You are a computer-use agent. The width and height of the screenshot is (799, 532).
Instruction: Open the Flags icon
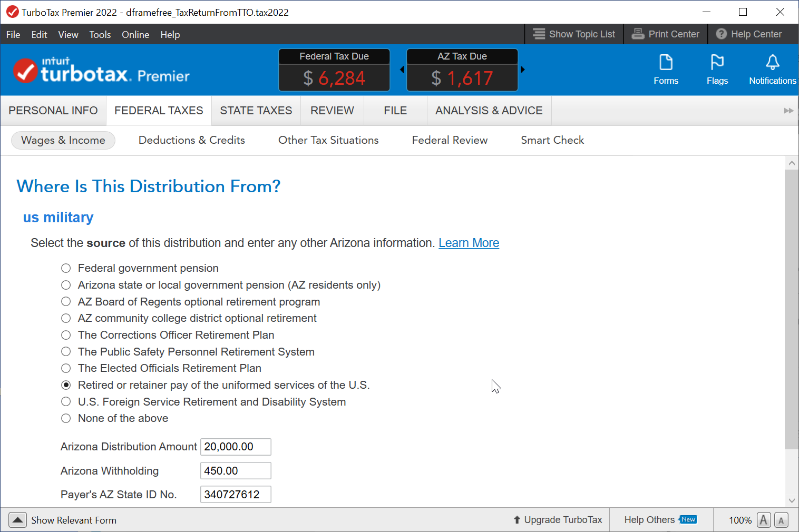coord(717,63)
